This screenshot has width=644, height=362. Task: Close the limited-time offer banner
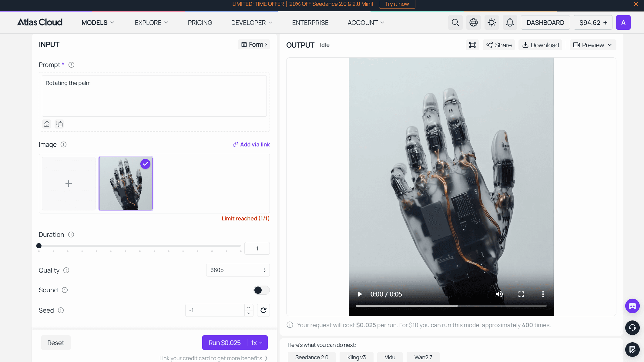[636, 4]
